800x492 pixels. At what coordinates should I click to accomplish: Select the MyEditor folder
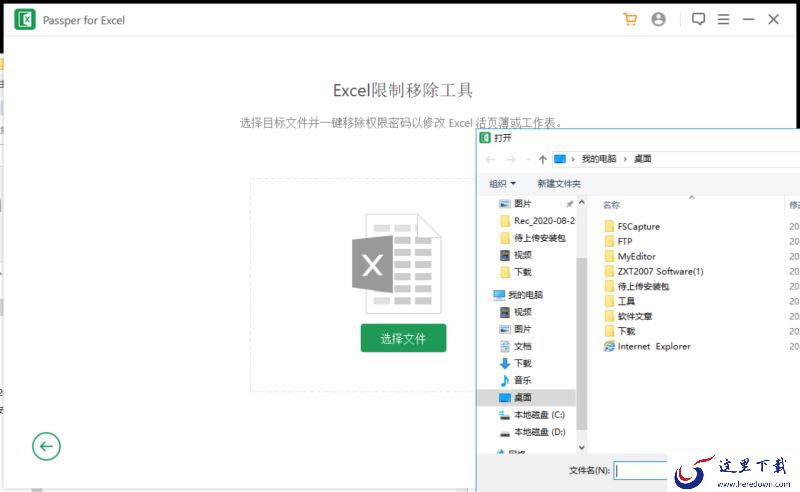tap(636, 256)
